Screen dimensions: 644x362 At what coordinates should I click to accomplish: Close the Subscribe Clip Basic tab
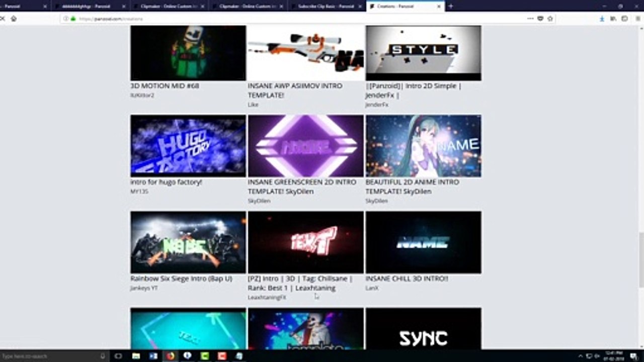tap(359, 6)
